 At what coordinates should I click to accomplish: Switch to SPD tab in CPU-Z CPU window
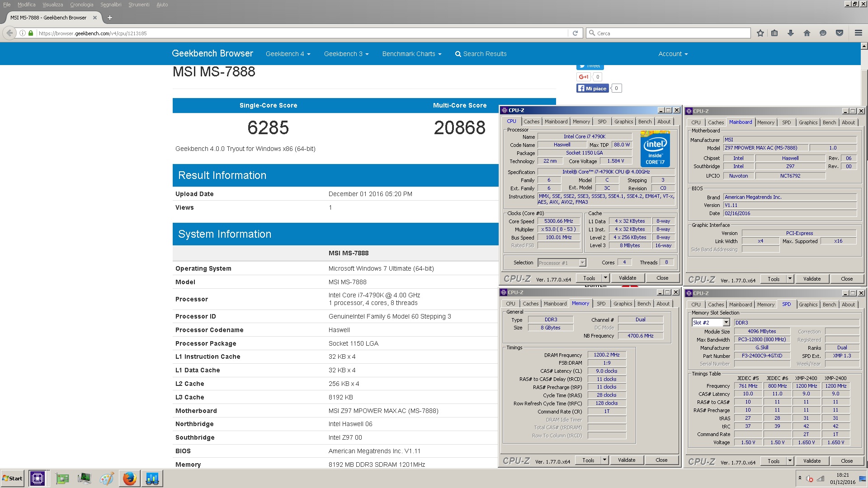pyautogui.click(x=602, y=122)
